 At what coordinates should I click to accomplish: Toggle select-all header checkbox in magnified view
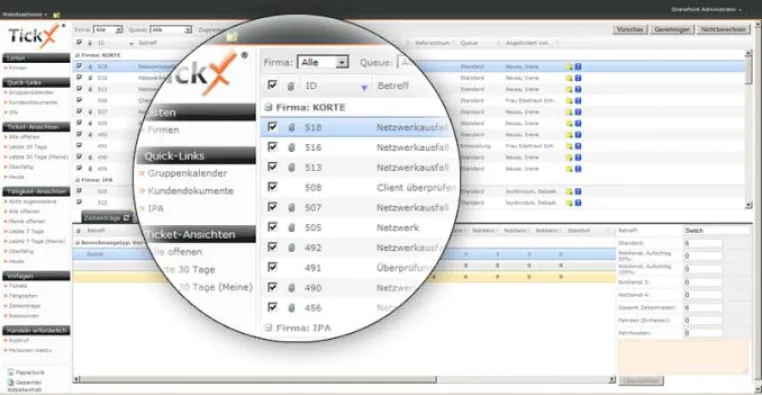click(272, 85)
